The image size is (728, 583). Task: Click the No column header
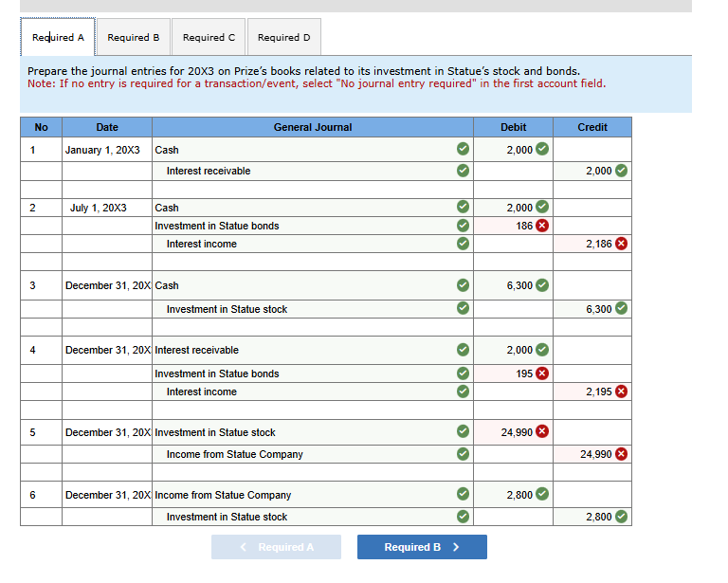coord(41,127)
